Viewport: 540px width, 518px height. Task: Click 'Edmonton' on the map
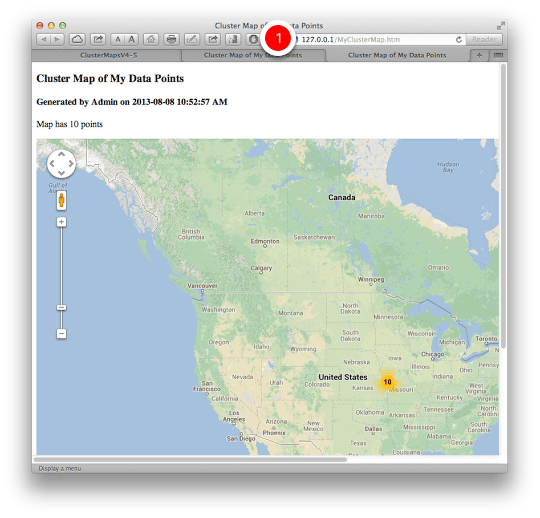(x=265, y=241)
